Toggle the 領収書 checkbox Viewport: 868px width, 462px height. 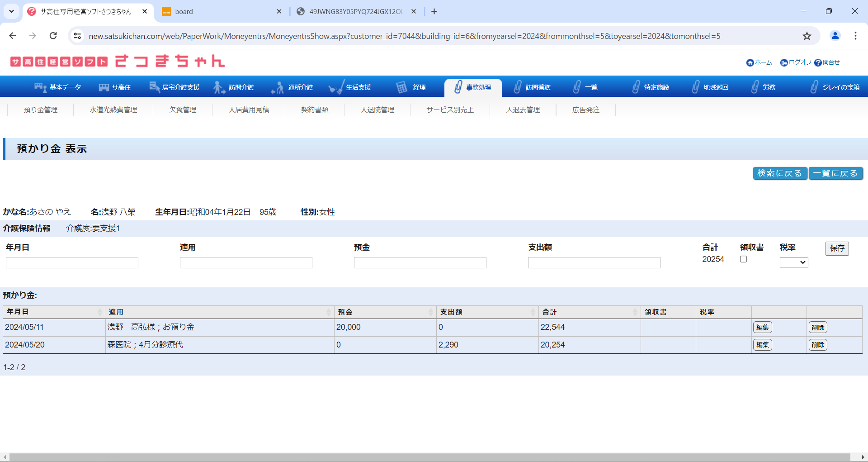point(743,259)
